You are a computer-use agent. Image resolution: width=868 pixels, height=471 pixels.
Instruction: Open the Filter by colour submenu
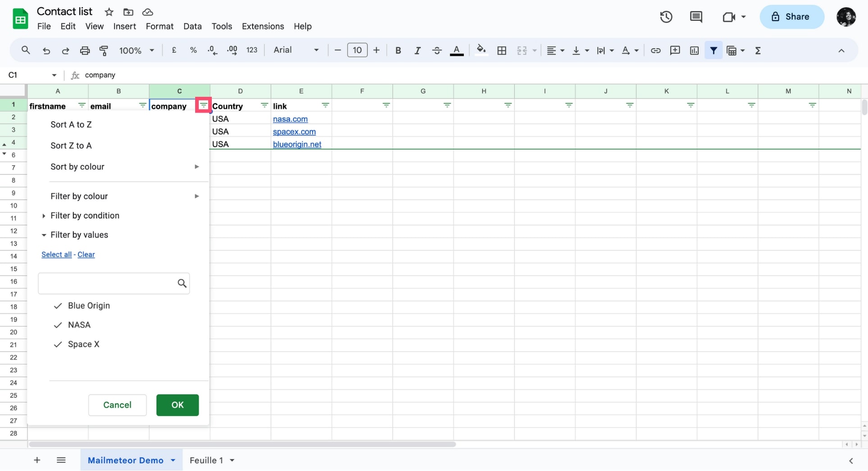tap(124, 196)
